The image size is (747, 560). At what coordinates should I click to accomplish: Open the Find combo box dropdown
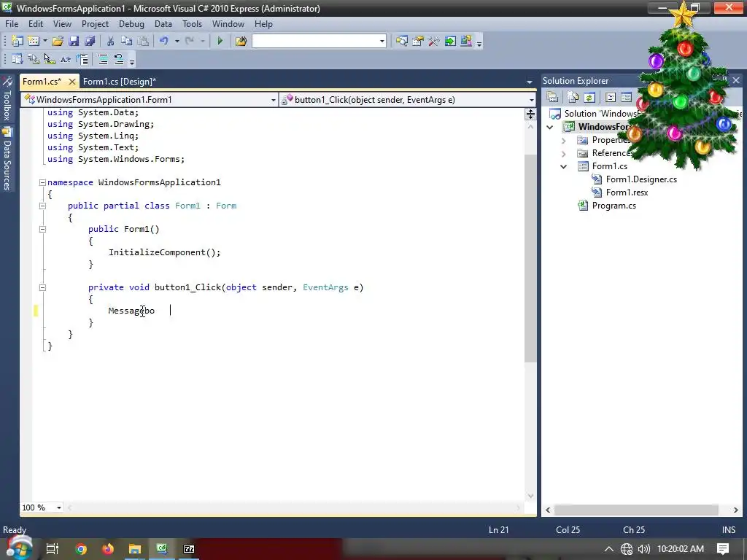[382, 42]
